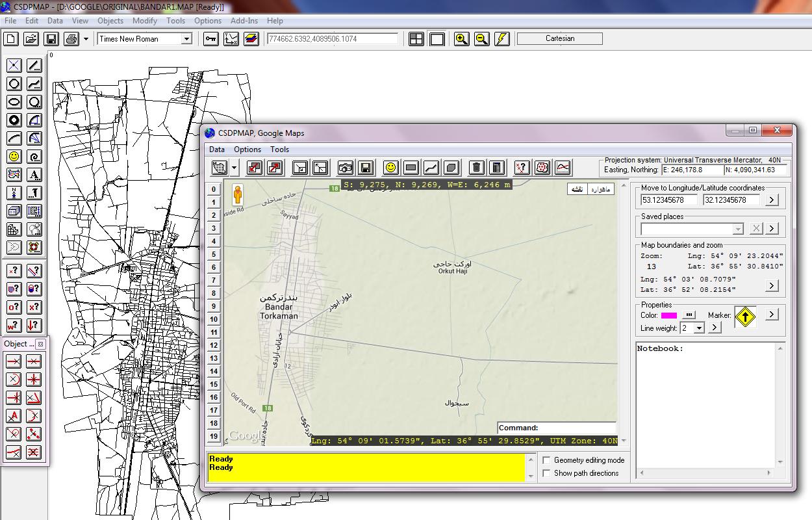Click the zoom out magnifier icon
The width and height of the screenshot is (812, 520).
(481, 39)
